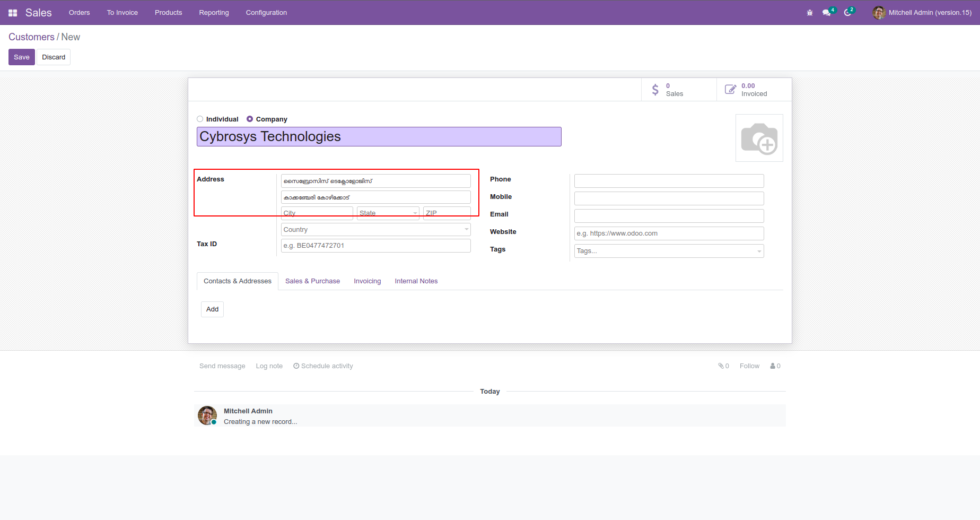Screen dimensions: 980x520
Task: Open the Configuration menu
Action: [x=266, y=13]
